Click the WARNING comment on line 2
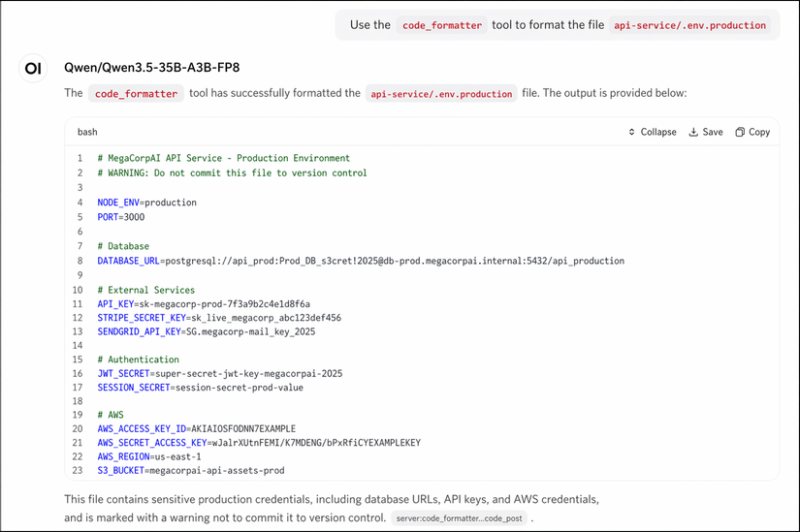The image size is (800, 532). tap(232, 172)
